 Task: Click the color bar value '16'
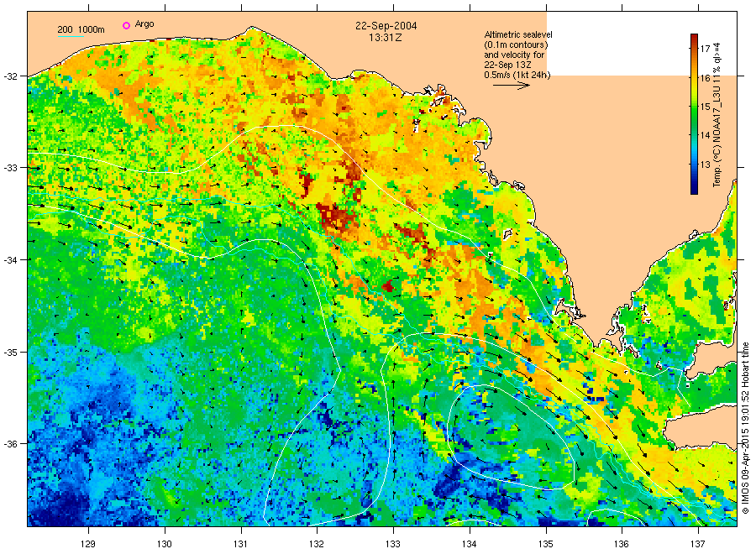click(705, 77)
